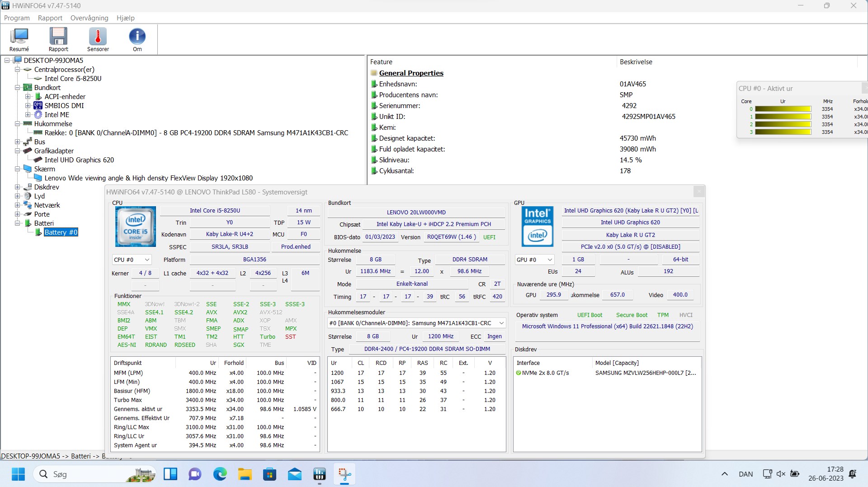Click the Skærm monitor icon in tree
The height and width of the screenshot is (487, 868).
[x=28, y=169]
